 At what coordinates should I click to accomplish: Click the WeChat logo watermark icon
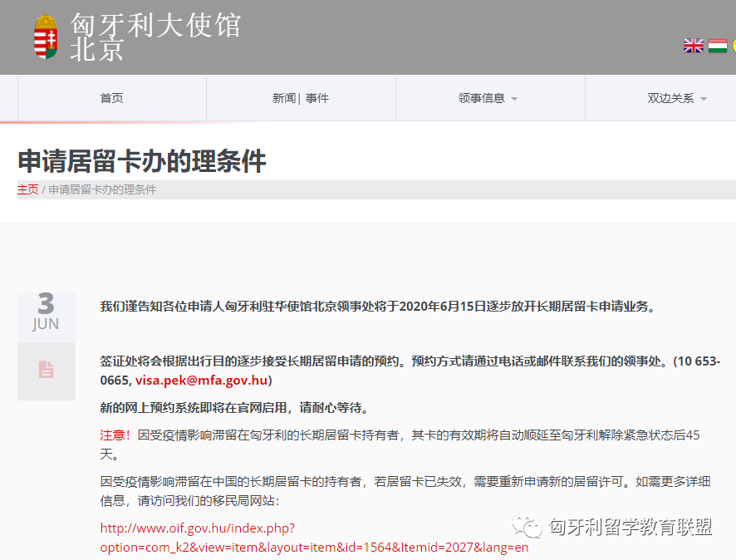(527, 526)
